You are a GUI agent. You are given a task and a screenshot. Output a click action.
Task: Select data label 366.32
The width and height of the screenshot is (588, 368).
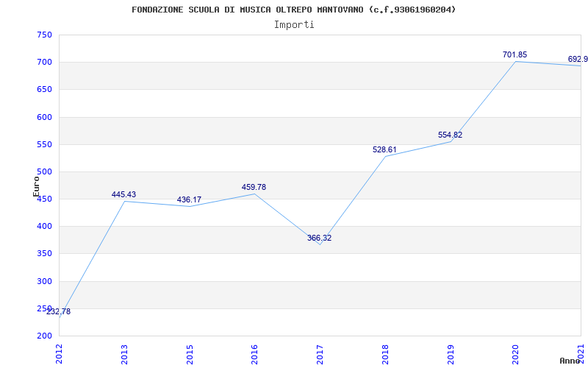[x=320, y=238]
